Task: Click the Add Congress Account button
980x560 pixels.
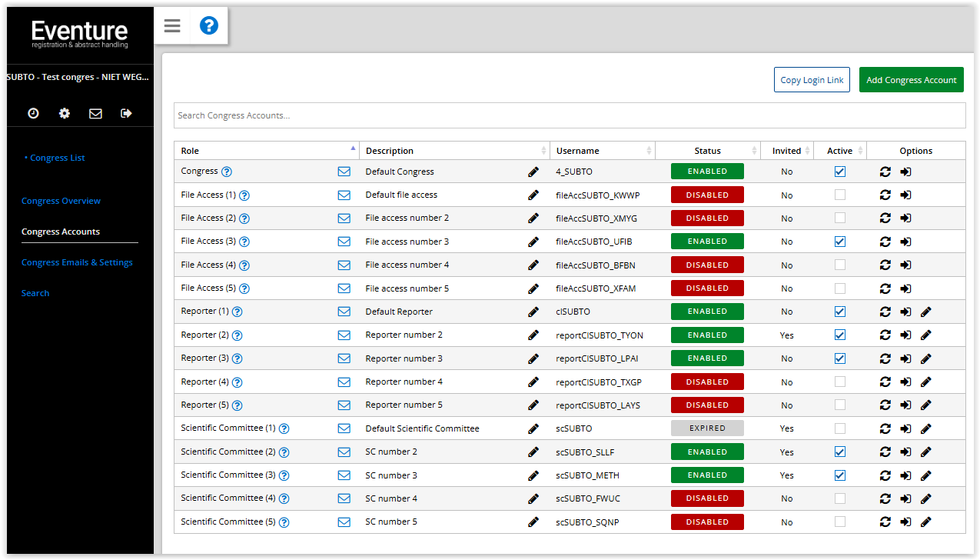Action: (911, 80)
